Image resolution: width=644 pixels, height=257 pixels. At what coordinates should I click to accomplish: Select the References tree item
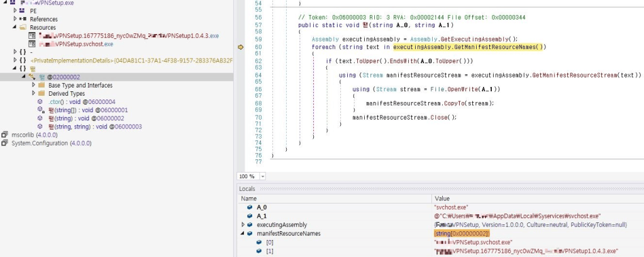pos(43,20)
